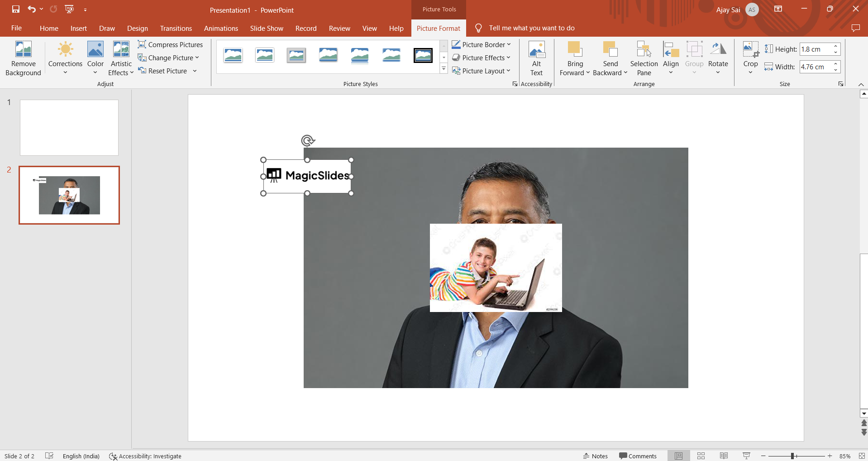Open the Alt Text pane
Image resolution: width=868 pixels, height=461 pixels.
[x=536, y=59]
